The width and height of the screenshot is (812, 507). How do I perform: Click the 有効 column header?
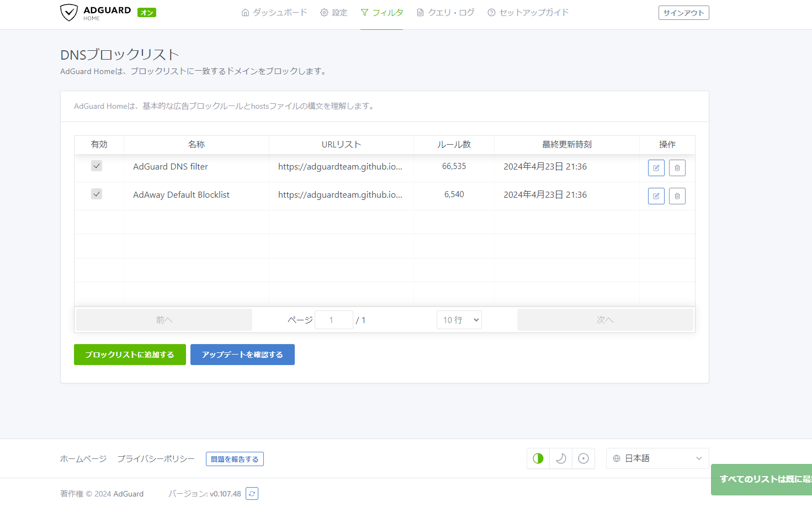pyautogui.click(x=99, y=144)
